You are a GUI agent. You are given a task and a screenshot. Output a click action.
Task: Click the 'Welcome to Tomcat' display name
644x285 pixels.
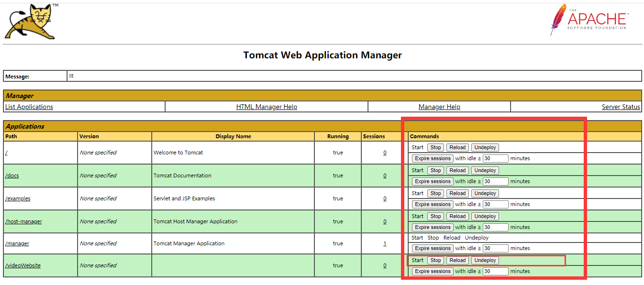click(178, 153)
